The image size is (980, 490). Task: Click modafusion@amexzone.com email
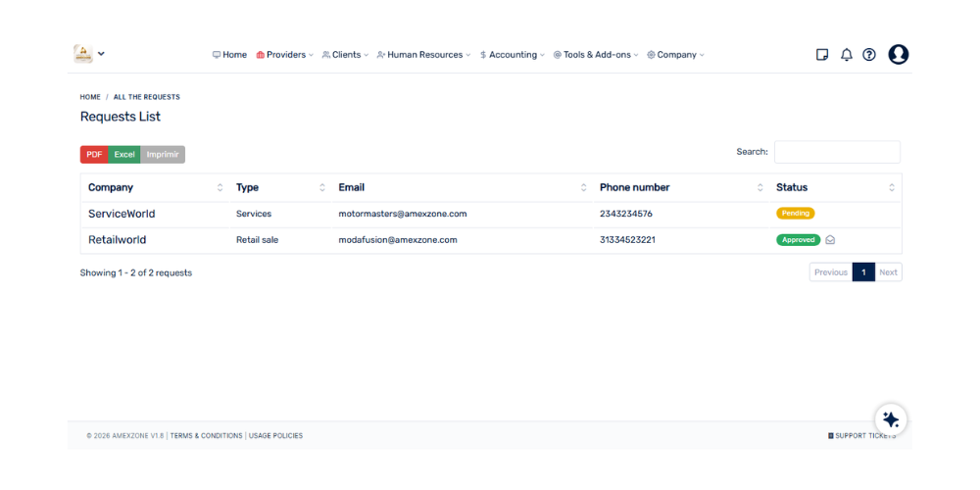[398, 240]
